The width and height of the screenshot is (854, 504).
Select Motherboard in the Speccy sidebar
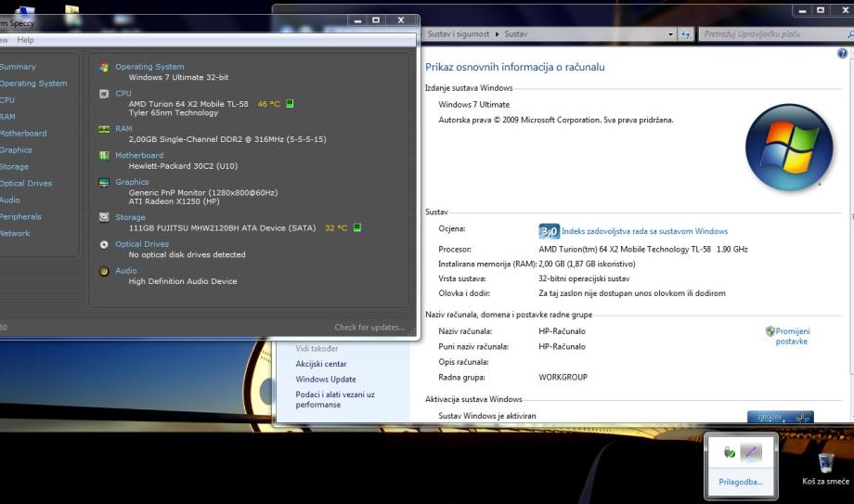(23, 133)
